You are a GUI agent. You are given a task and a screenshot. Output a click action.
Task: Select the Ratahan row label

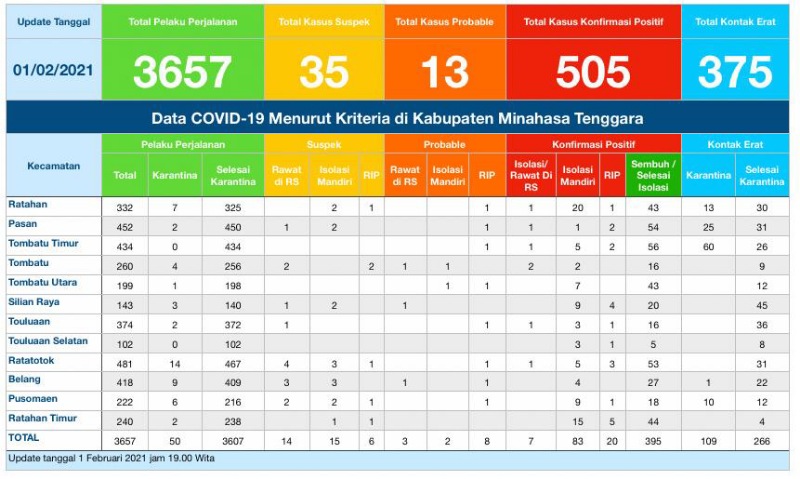point(28,205)
